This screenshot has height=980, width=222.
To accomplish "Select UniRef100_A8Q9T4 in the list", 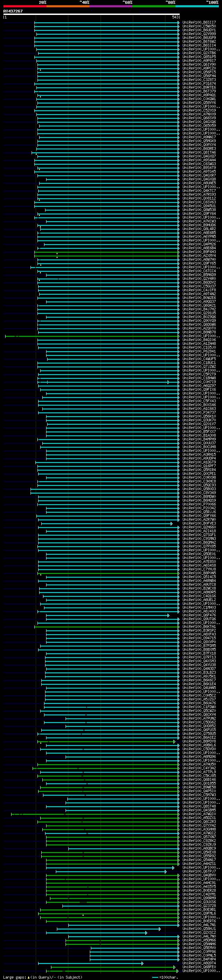I will [x=199, y=963].
